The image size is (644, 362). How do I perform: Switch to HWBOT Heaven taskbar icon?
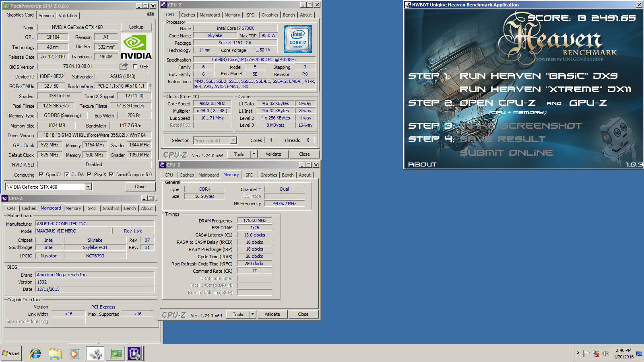(95, 354)
